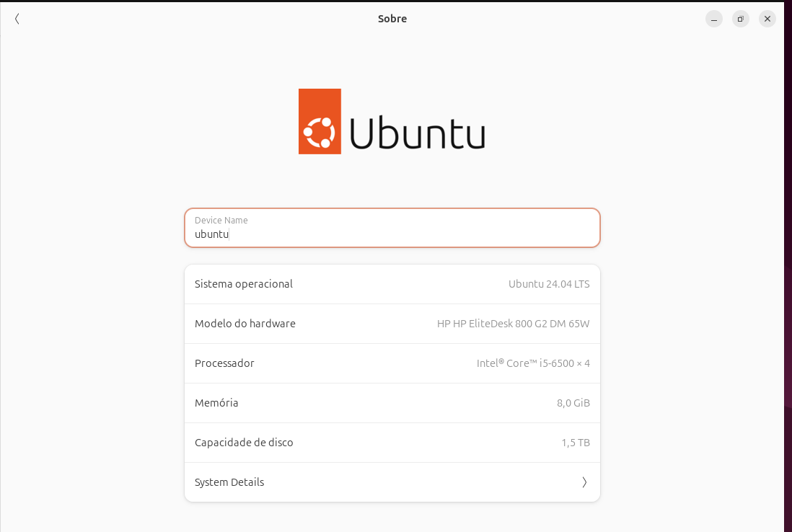The height and width of the screenshot is (532, 792).
Task: Click the 1,5 TB disk capacity value
Action: pyautogui.click(x=576, y=443)
